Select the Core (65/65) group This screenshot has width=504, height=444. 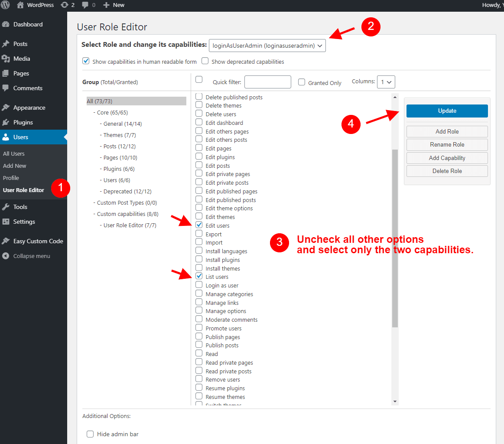coord(112,113)
